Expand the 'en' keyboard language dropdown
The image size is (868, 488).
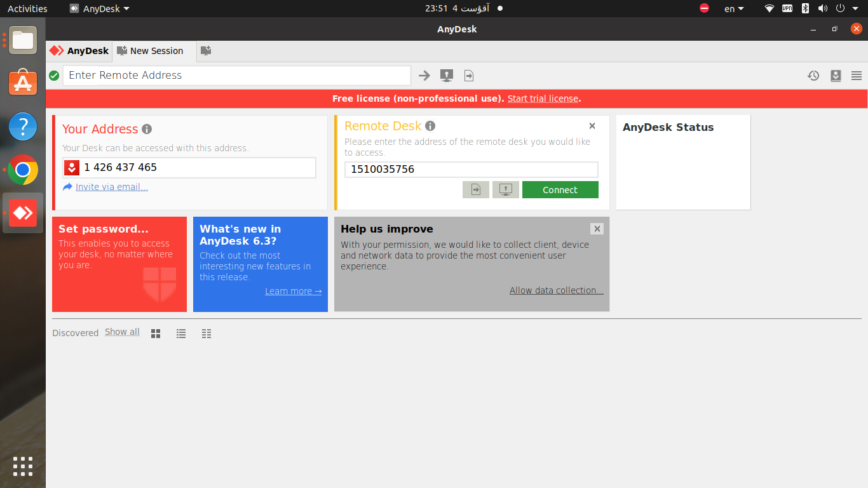click(734, 8)
